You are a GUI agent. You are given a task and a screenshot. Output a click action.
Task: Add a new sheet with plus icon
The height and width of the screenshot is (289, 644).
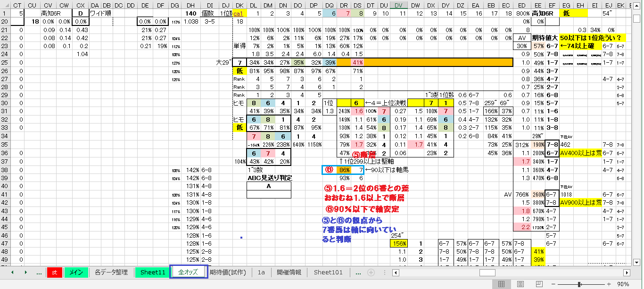pos(371,272)
